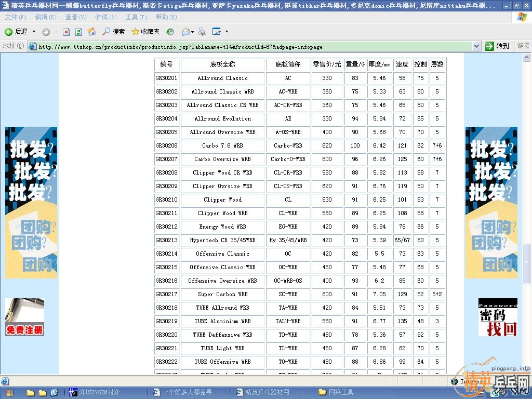Open the Mail button dropdown arrow
Viewport: 532px width, 399px height.
[192, 32]
